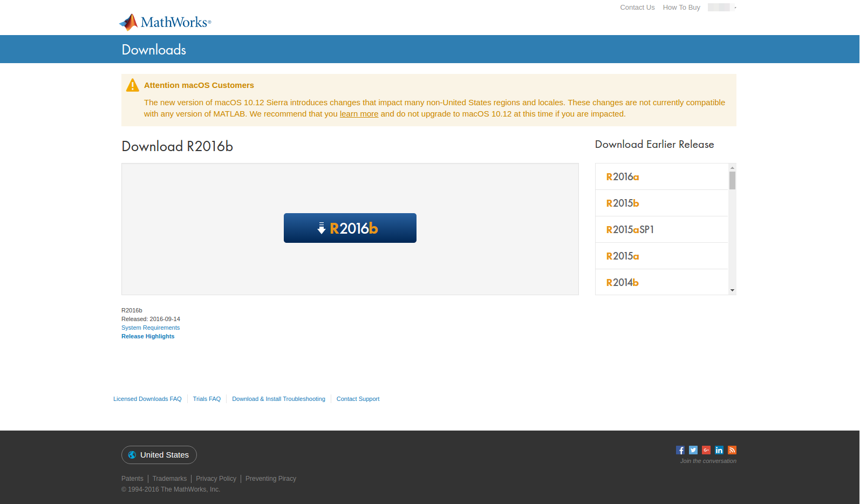Click 'Download Earlier Release' heading

point(654,144)
